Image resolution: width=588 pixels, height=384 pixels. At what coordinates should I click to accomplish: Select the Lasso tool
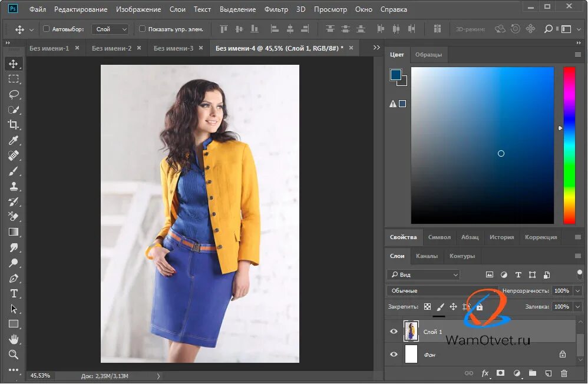14,94
